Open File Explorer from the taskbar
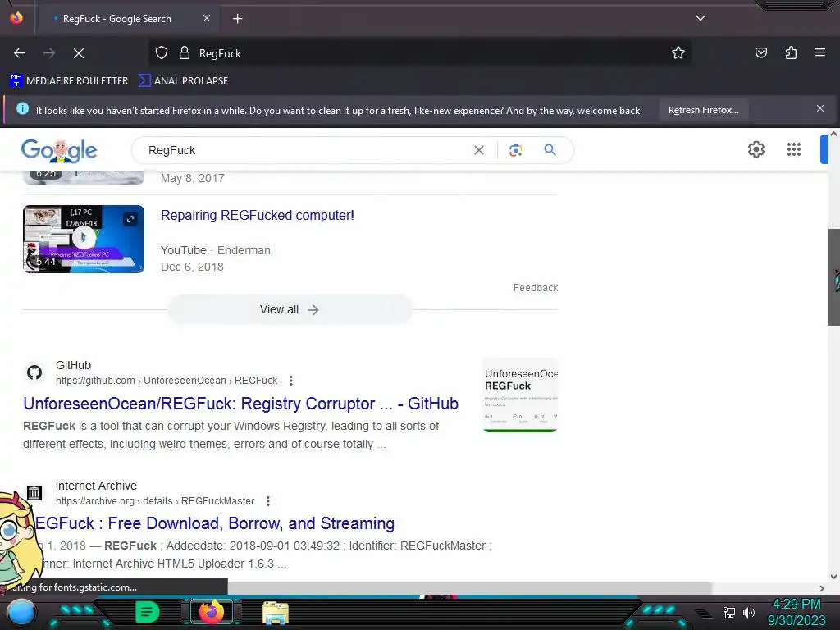 coord(276,612)
